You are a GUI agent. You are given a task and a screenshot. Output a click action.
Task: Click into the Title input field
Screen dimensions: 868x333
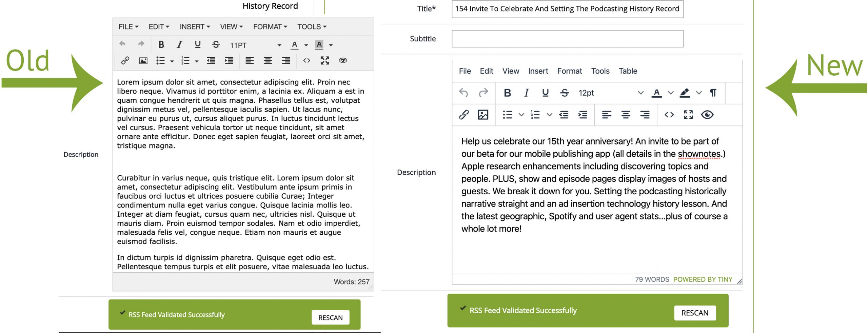click(567, 9)
